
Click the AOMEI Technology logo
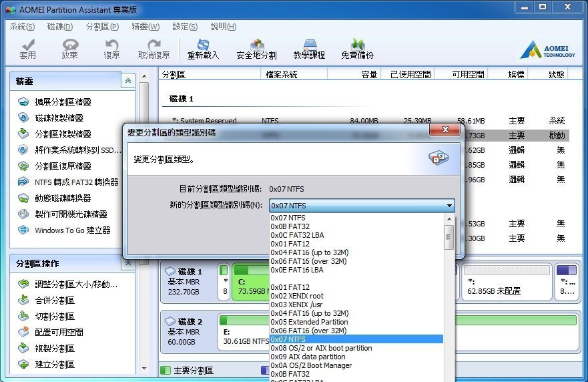(547, 50)
